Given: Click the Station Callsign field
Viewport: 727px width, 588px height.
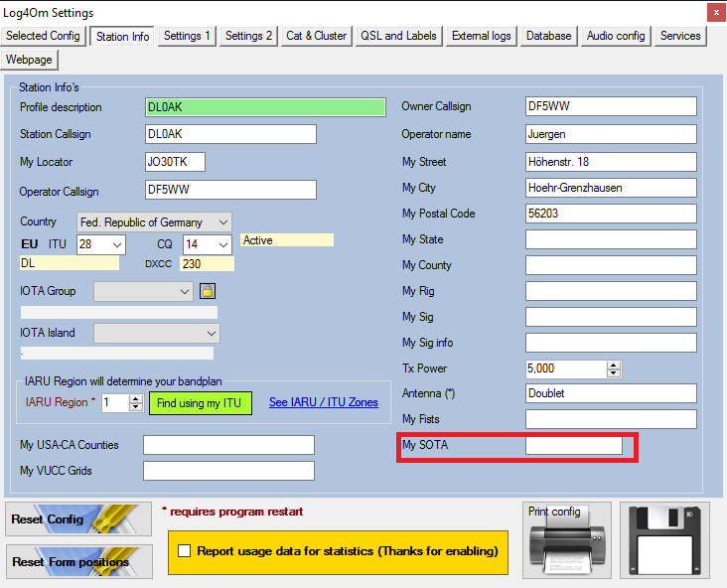Looking at the screenshot, I should 230,134.
